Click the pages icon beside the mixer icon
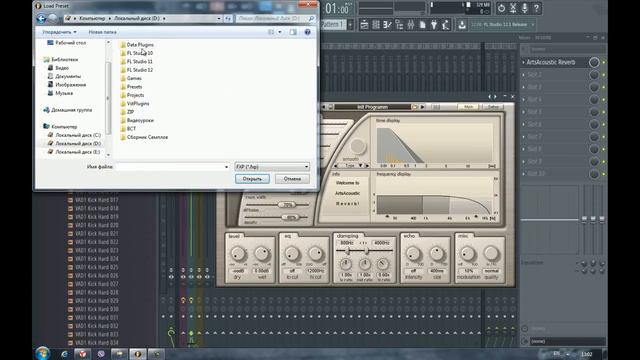 422,25
